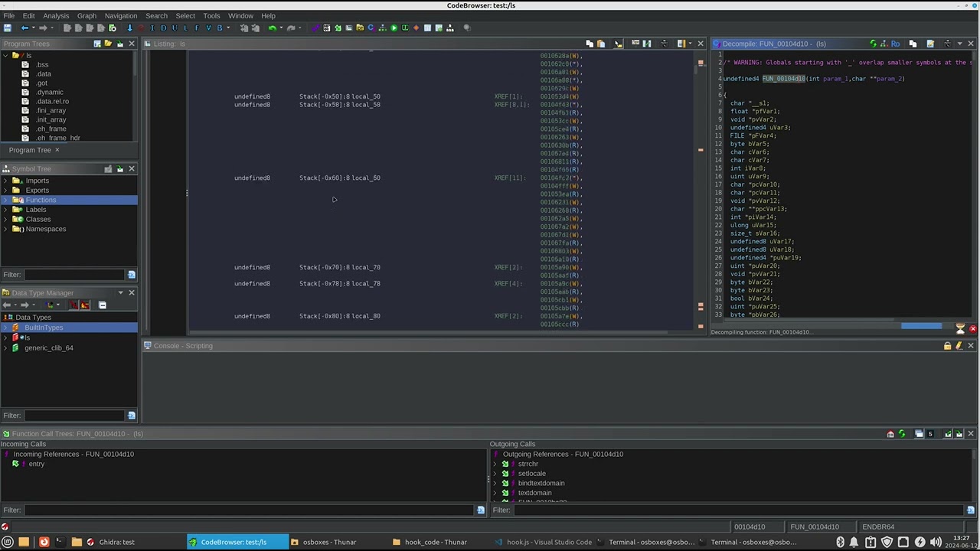Go to next Instruction with the I icon
Image resolution: width=980 pixels, height=551 pixels.
[152, 28]
